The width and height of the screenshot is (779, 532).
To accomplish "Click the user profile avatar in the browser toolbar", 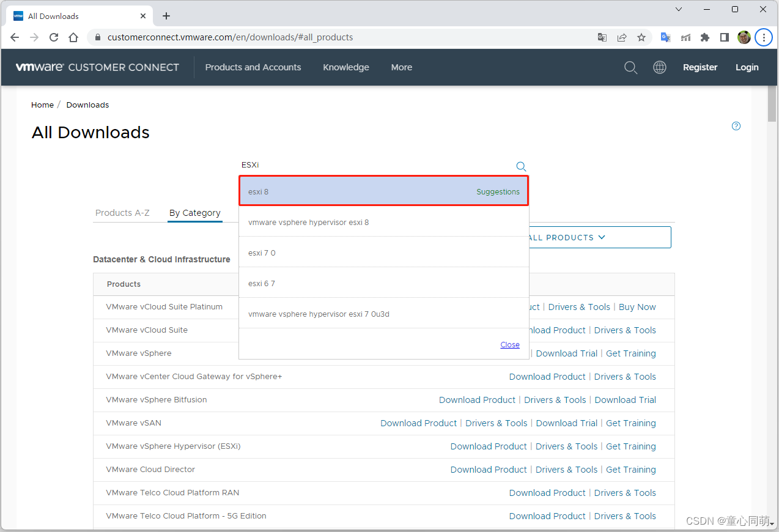I will pyautogui.click(x=744, y=37).
